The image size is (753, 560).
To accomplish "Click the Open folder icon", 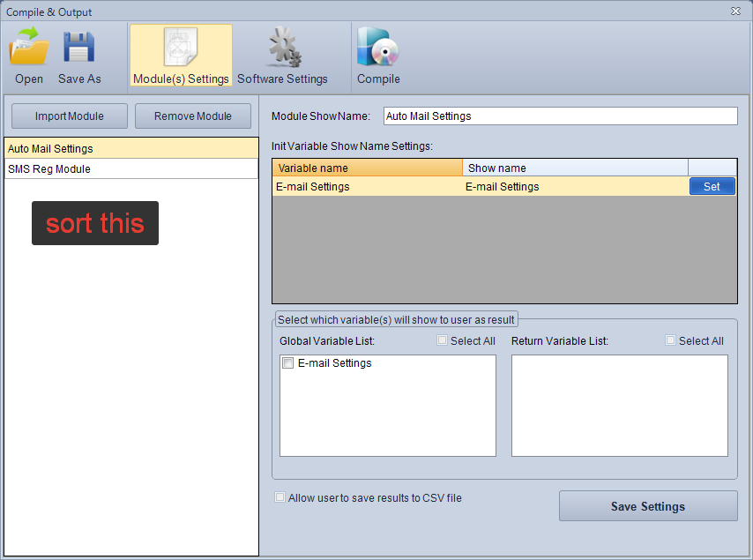I will click(x=29, y=48).
